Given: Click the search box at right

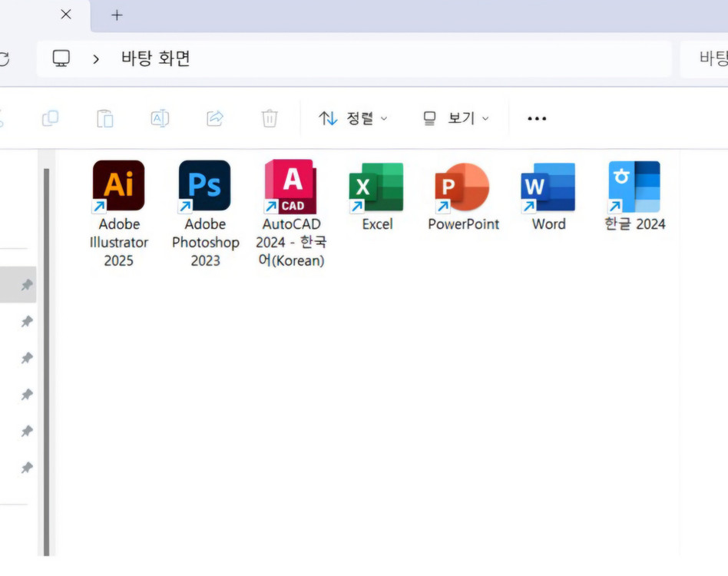Looking at the screenshot, I should [704, 58].
